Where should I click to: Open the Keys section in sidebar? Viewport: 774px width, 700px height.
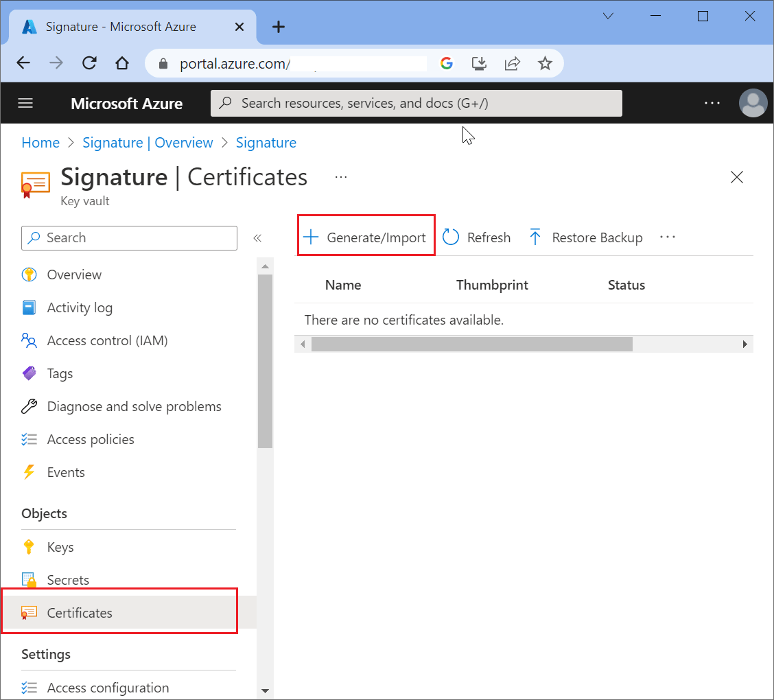click(x=60, y=547)
